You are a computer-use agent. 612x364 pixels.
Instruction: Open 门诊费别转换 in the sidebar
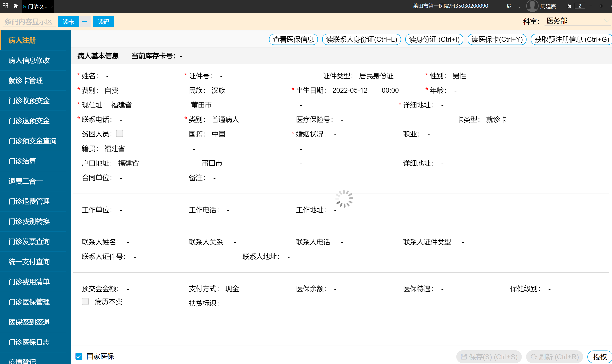[36, 221]
